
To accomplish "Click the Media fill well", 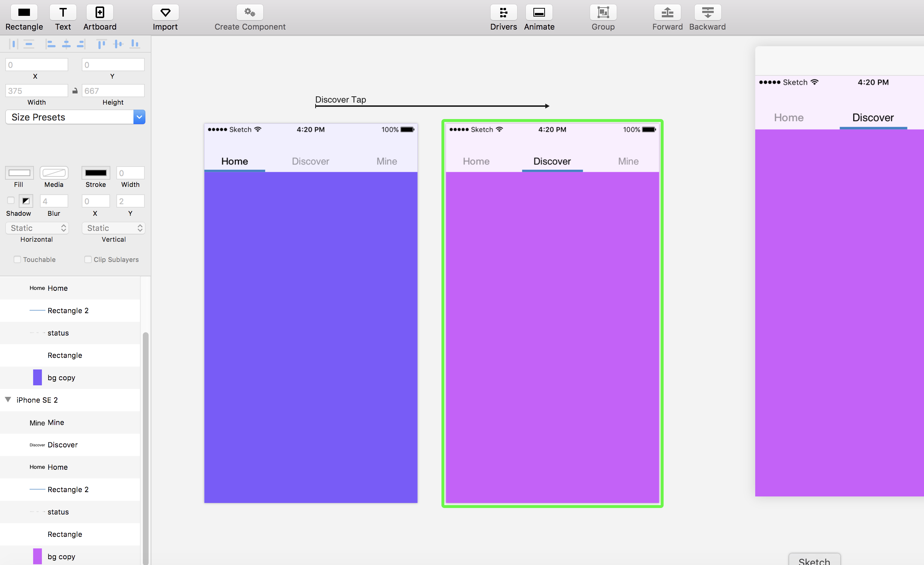I will 54,173.
